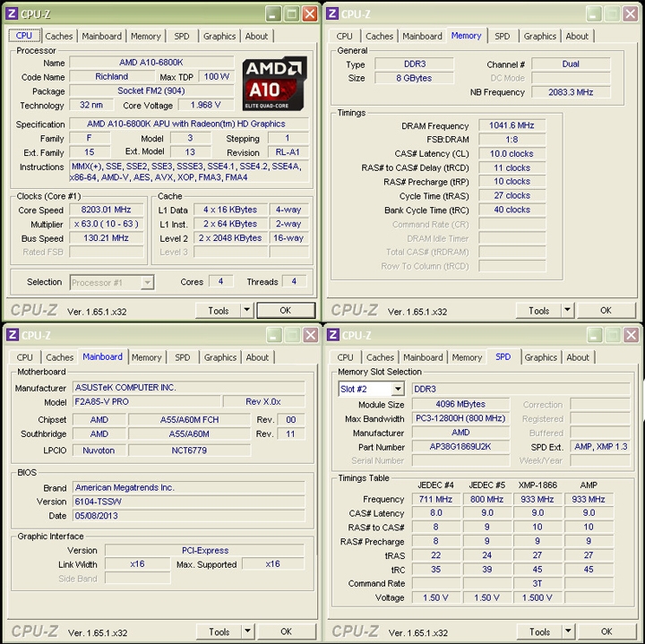Minimize the SPD tab window

pos(594,335)
